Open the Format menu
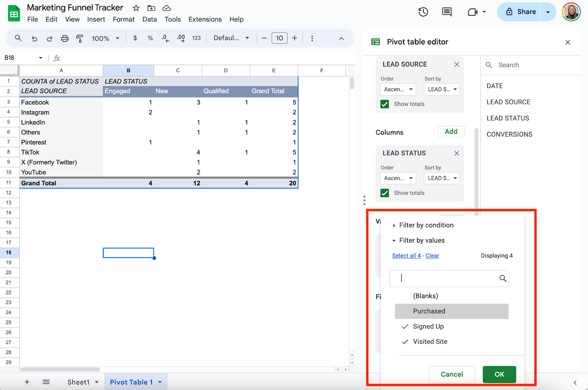This screenshot has height=390, width=588. coord(123,19)
